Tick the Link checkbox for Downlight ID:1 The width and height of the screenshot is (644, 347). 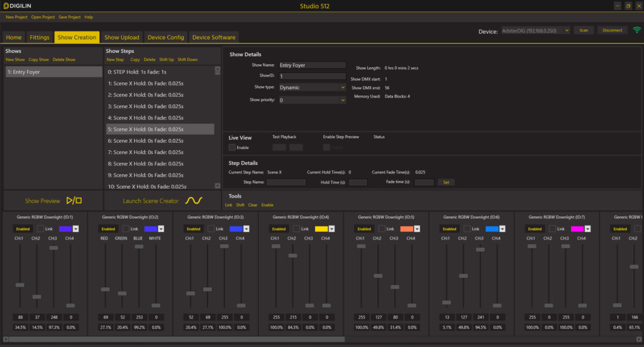click(41, 229)
